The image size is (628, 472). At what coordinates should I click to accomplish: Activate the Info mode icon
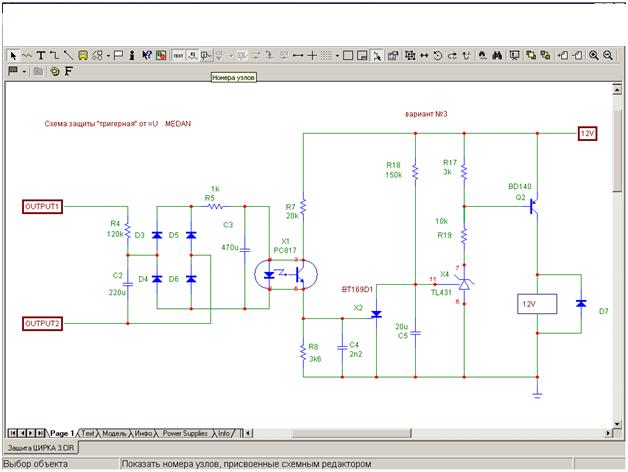(132, 56)
